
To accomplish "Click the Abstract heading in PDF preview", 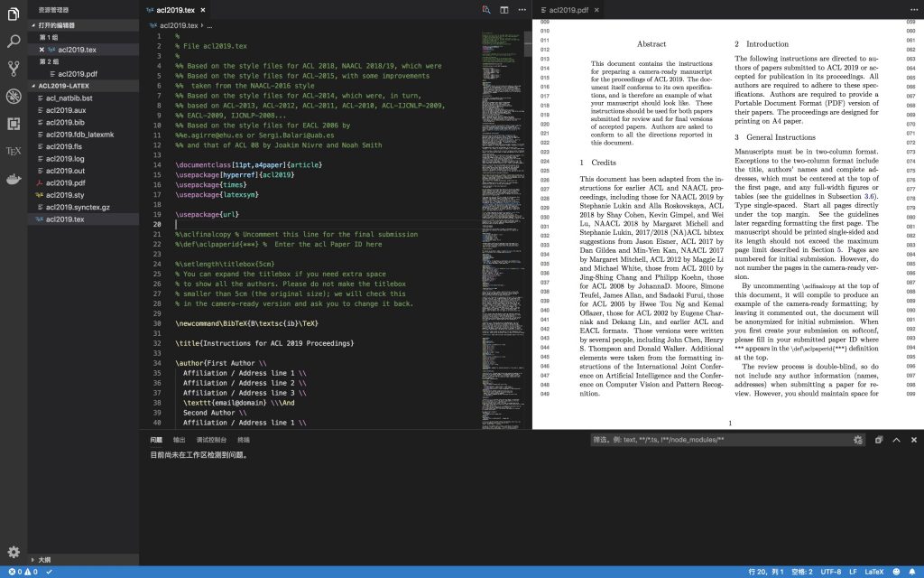I will 651,44.
